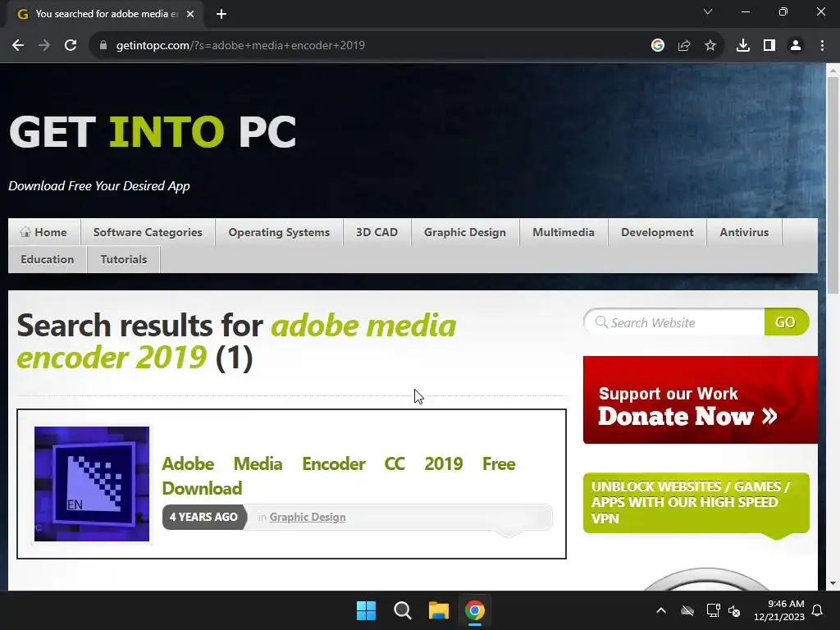
Task: Open the Antivirus menu
Action: point(744,232)
